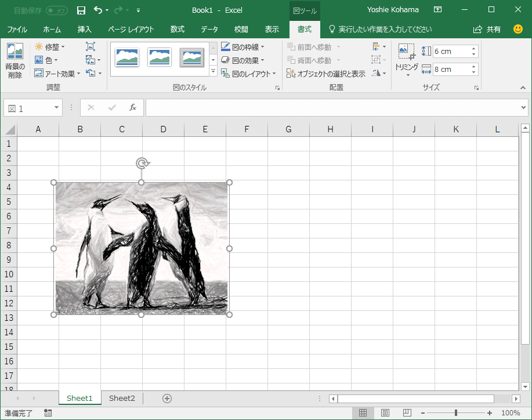Click the 図の枠線 picture border button
The image size is (532, 420).
pyautogui.click(x=243, y=47)
